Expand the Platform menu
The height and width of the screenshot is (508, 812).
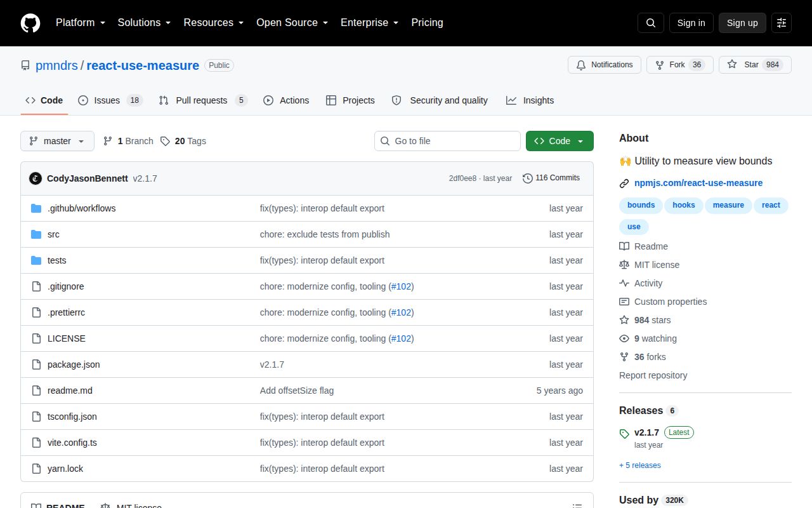(80, 23)
